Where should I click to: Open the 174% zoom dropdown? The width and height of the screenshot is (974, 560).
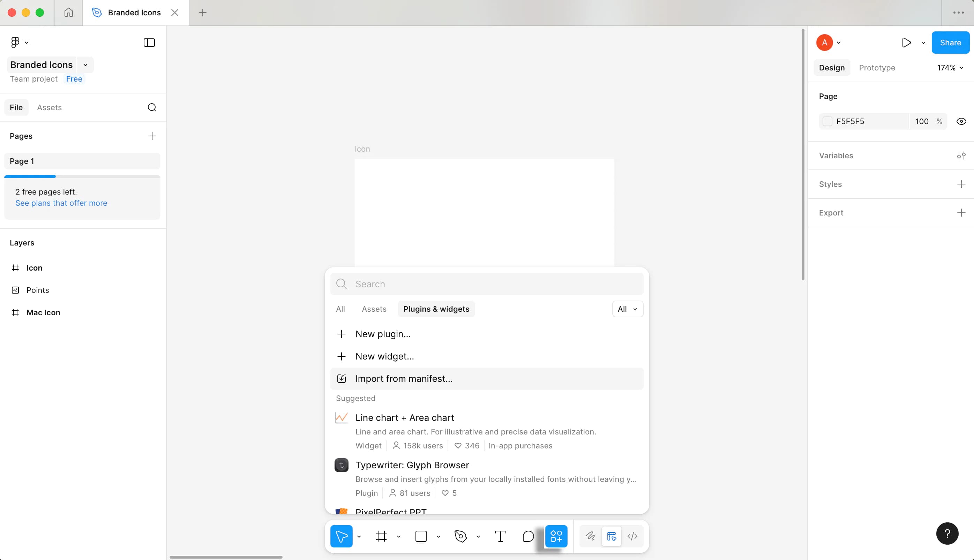pos(950,68)
